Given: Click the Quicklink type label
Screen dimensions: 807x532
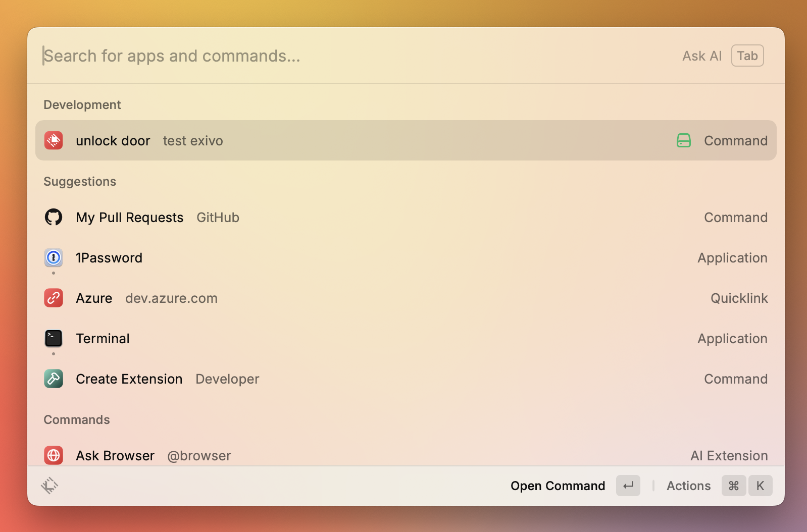Looking at the screenshot, I should [x=739, y=298].
